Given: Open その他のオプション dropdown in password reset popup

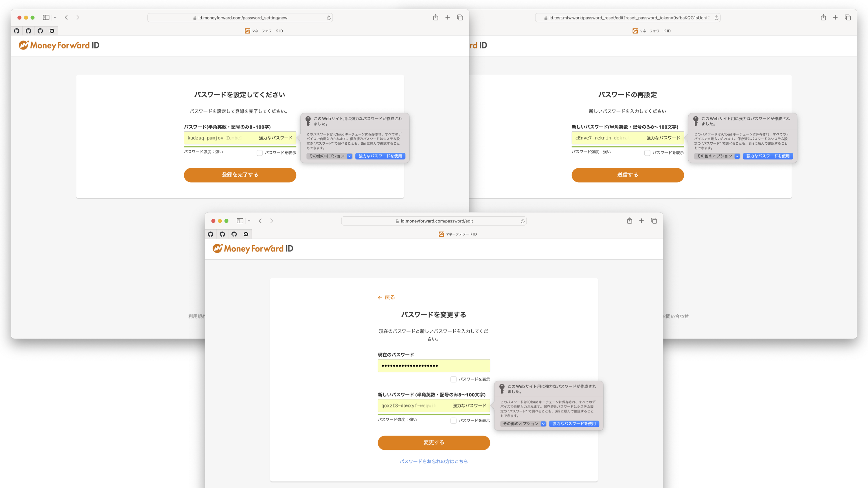Looking at the screenshot, I should point(717,156).
